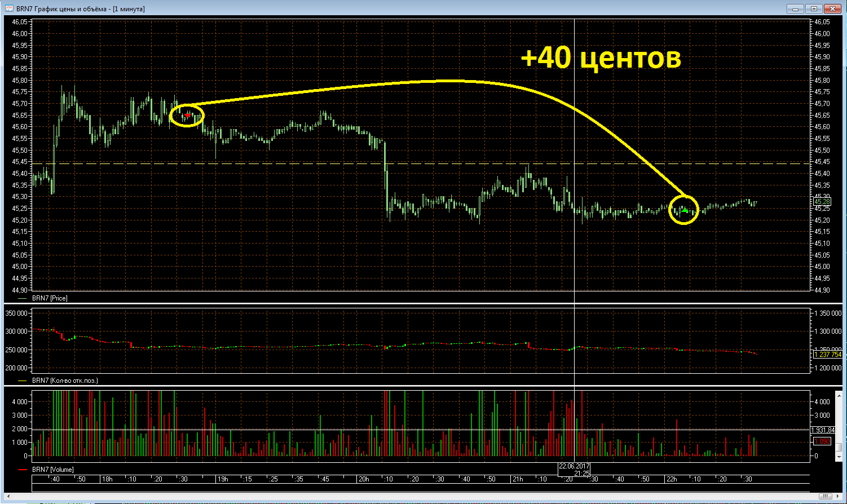Screen dimensions: 847x504
Task: Click the 22h label on time axis
Action: point(672,479)
